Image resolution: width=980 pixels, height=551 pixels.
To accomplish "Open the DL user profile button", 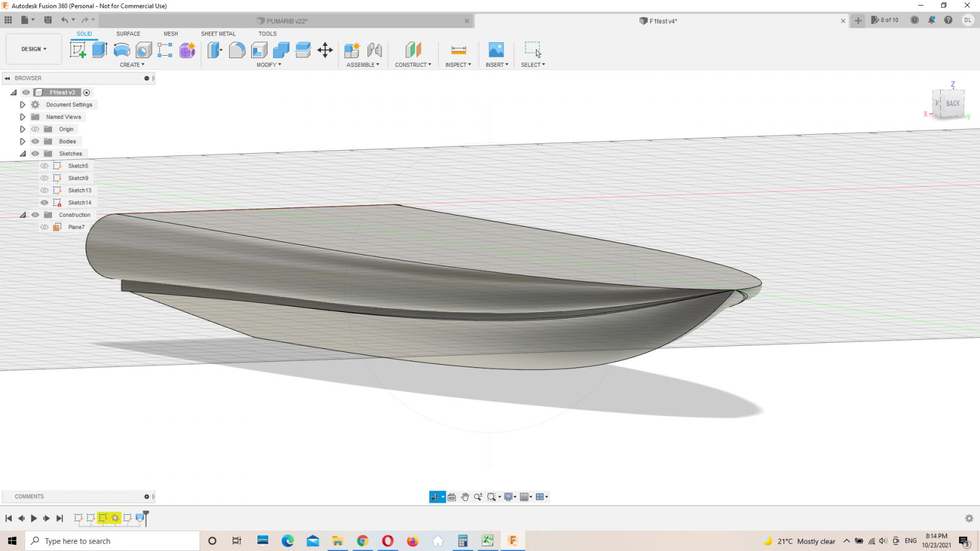I will tap(968, 20).
